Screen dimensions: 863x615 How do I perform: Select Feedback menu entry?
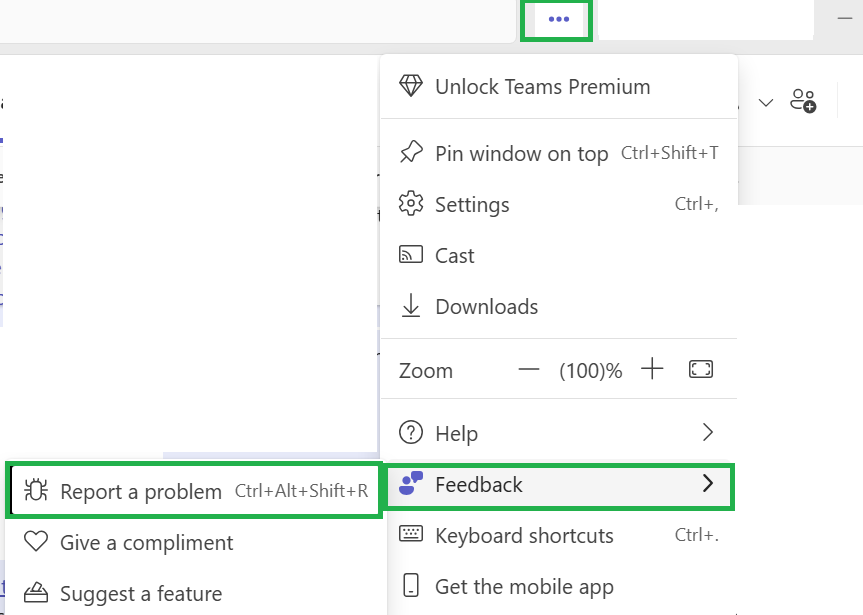pos(559,485)
